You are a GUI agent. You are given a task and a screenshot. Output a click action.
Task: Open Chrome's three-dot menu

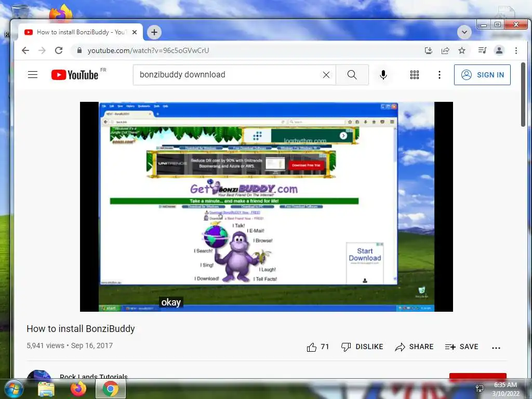[x=516, y=50]
